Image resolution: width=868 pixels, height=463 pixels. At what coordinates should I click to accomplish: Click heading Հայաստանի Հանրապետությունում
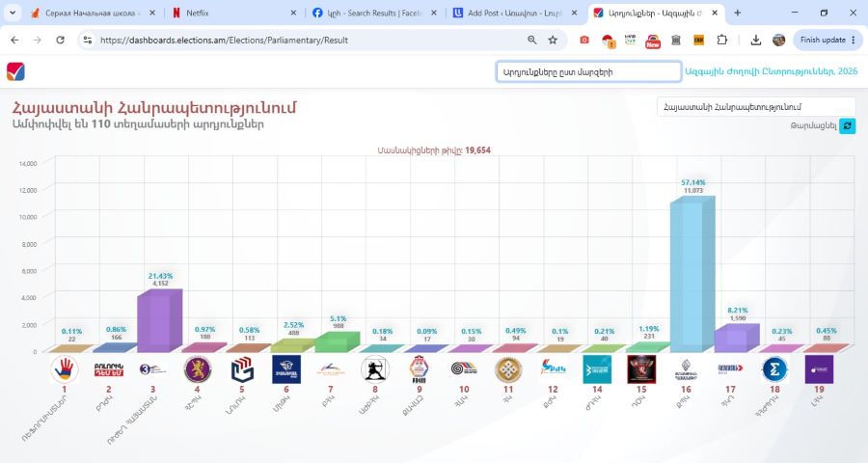(x=154, y=107)
